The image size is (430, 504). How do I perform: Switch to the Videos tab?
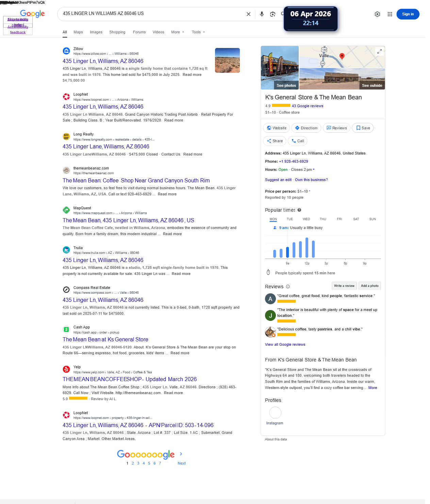click(159, 32)
